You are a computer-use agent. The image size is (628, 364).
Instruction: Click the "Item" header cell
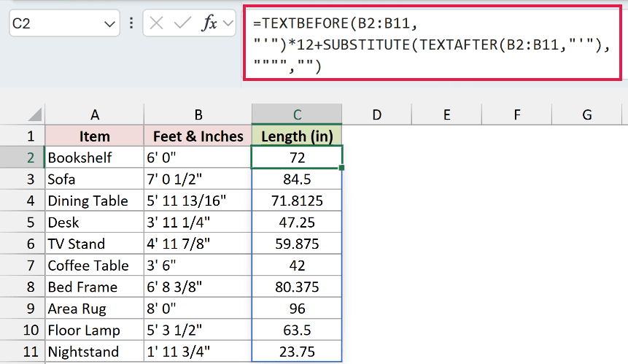[95, 136]
